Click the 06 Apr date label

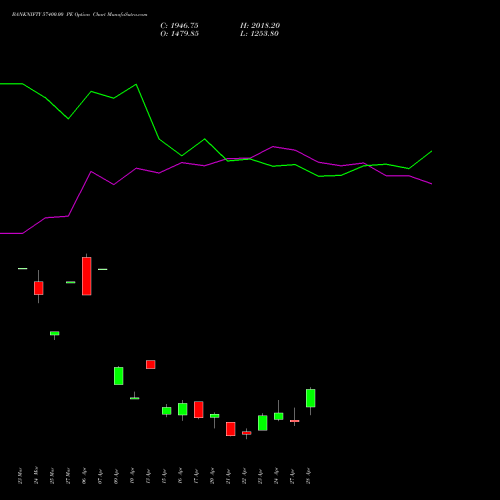(84, 476)
